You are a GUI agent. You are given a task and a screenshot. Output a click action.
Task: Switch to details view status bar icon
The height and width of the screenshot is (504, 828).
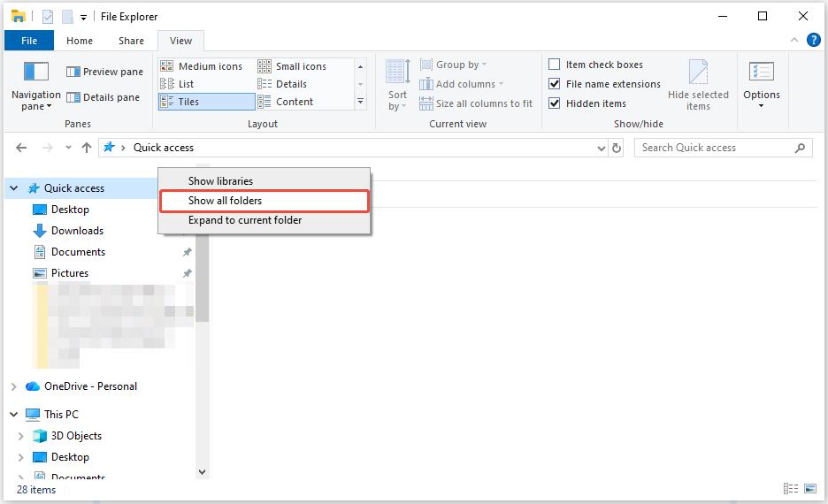pos(791,489)
